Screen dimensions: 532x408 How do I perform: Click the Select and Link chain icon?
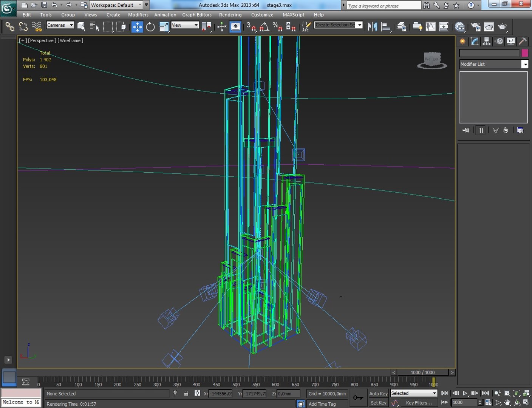point(10,27)
